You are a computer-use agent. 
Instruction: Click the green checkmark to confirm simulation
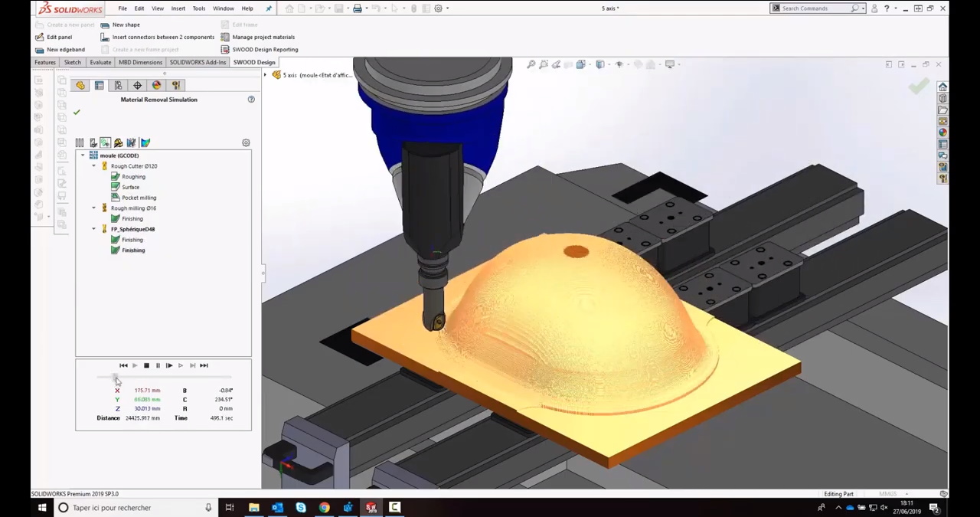[x=77, y=113]
